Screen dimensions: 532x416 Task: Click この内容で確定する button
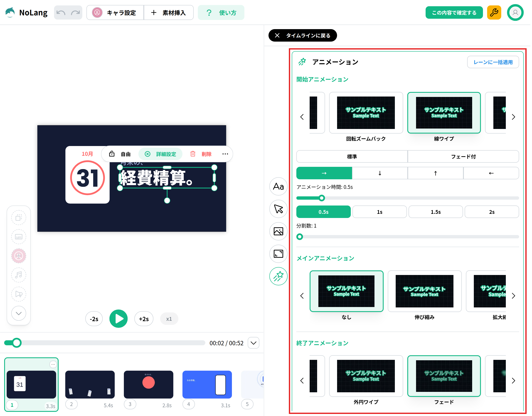coord(455,12)
